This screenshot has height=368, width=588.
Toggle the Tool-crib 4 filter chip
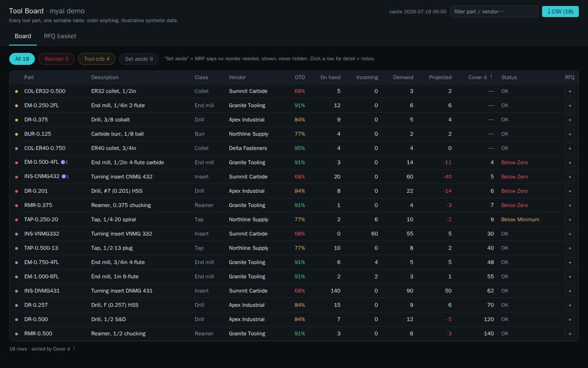pos(96,59)
